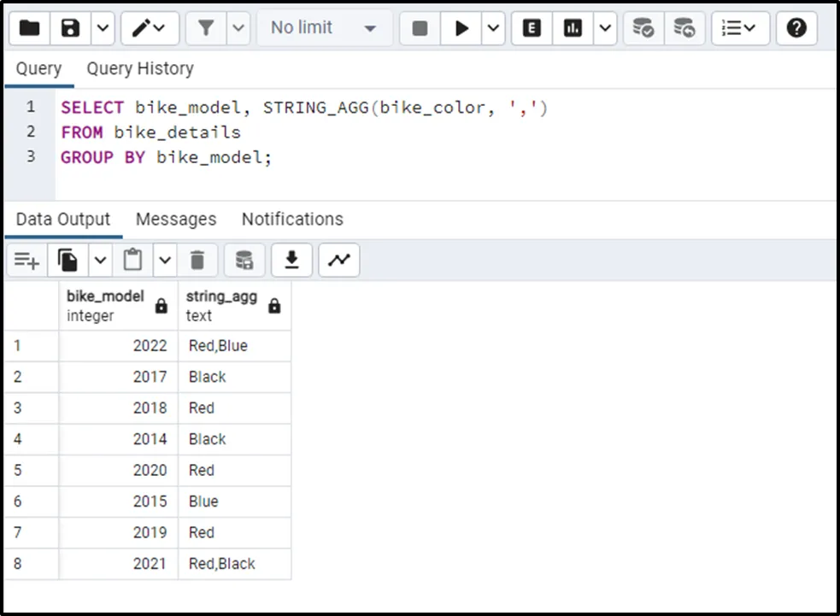Switch to the Notifications tab
840x616 pixels.
coord(292,220)
